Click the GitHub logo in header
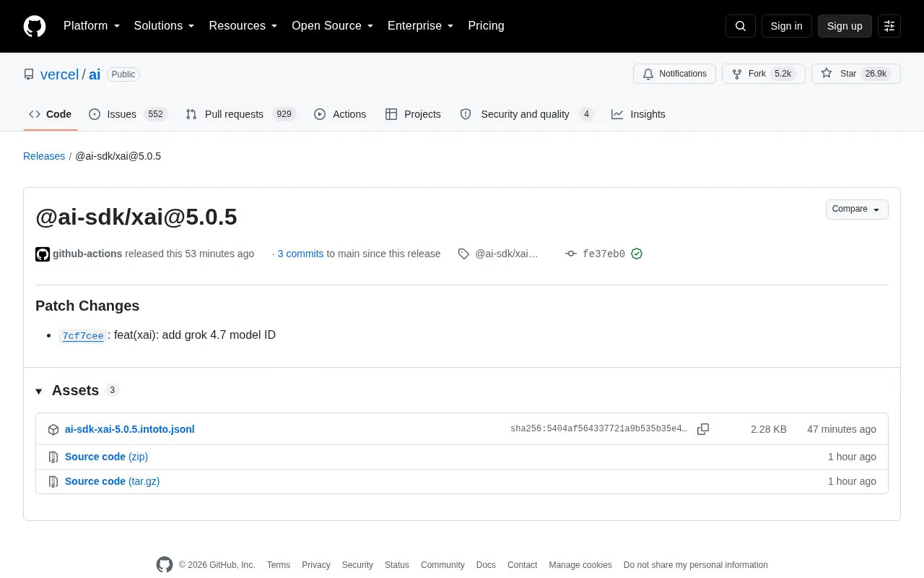Screen dimensions: 924x578 pyautogui.click(x=35, y=26)
